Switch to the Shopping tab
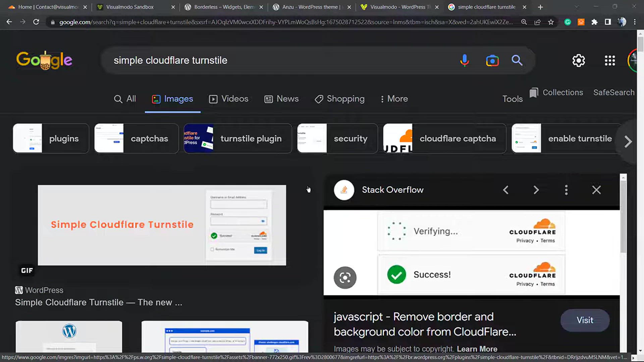Image resolution: width=644 pixels, height=362 pixels. click(x=339, y=99)
